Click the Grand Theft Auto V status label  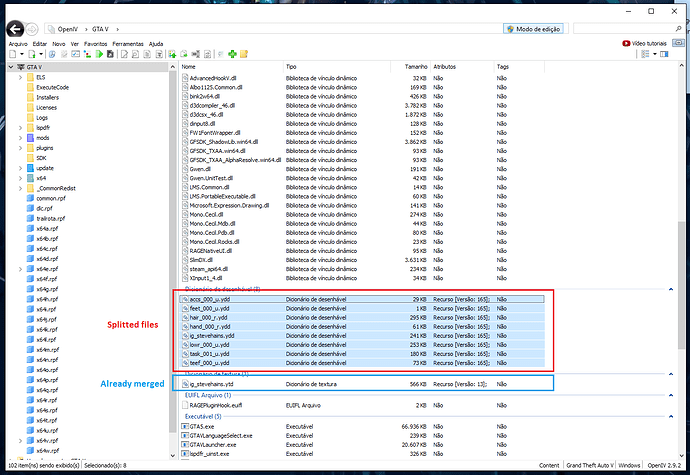point(590,465)
